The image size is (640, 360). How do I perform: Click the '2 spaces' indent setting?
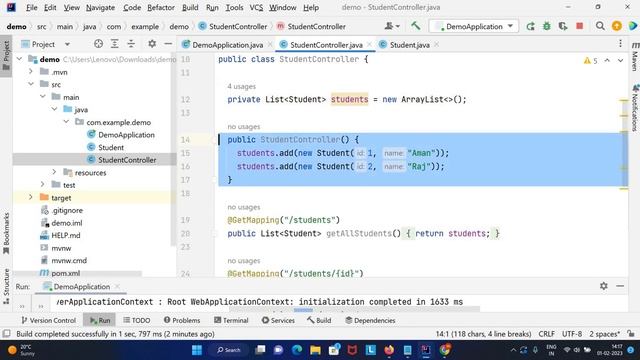[x=604, y=334]
